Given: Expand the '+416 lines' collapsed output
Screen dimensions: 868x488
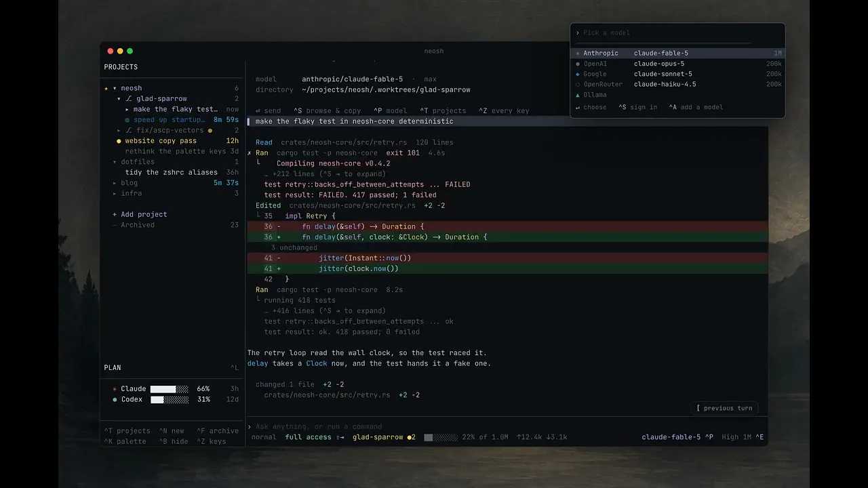Looking at the screenshot, I should [x=324, y=311].
